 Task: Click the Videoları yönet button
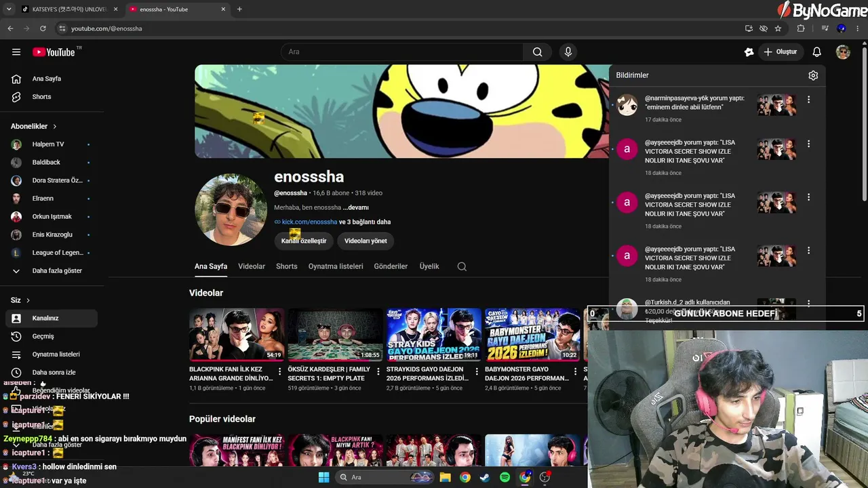(366, 241)
